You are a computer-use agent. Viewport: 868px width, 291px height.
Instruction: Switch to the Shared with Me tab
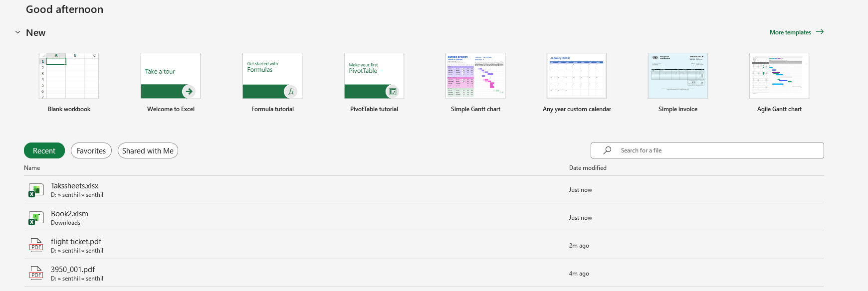coord(148,150)
